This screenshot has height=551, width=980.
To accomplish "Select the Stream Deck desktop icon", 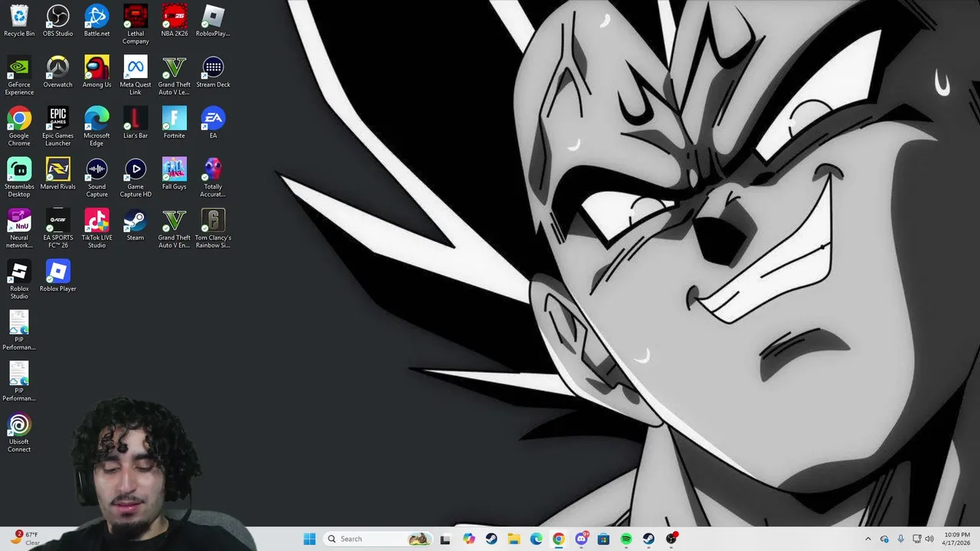I will 213,72.
